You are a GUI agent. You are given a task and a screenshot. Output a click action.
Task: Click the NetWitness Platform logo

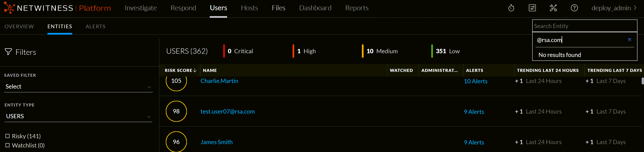click(57, 8)
